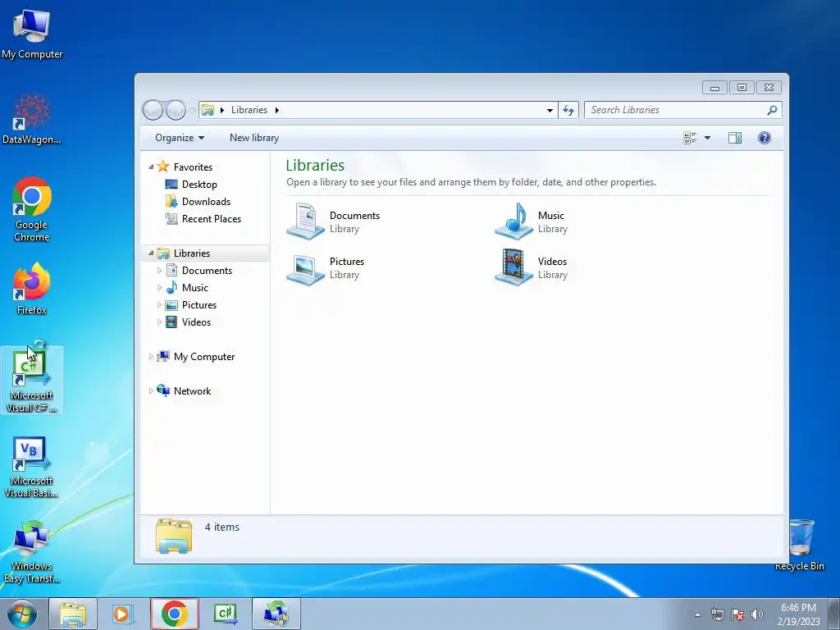Viewport: 840px width, 630px height.
Task: Select the Documents library icon
Action: 305,221
